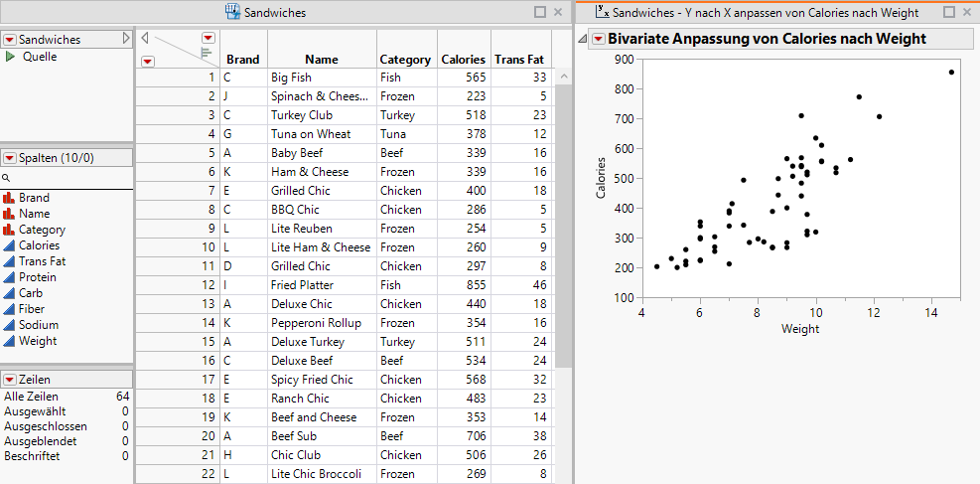This screenshot has height=484, width=980.
Task: Click the Name column header
Action: pos(322,60)
